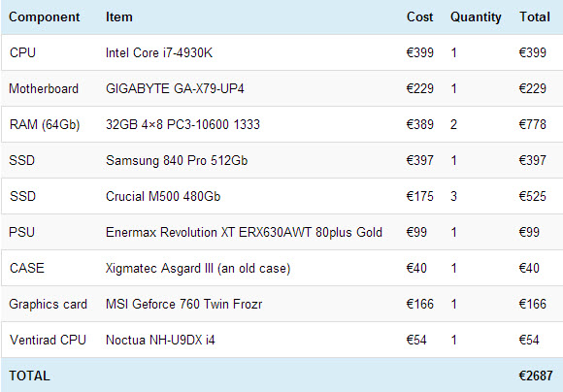Click the RAM (64Gb) component cell
The image size is (563, 392).
[45, 124]
